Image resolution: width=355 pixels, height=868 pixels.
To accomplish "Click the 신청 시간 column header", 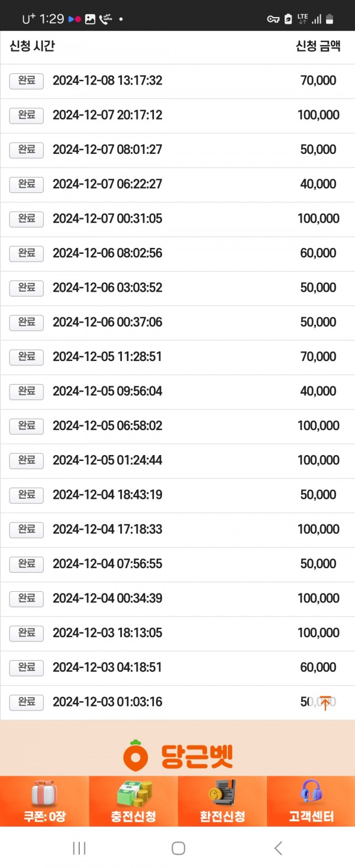I will point(32,47).
